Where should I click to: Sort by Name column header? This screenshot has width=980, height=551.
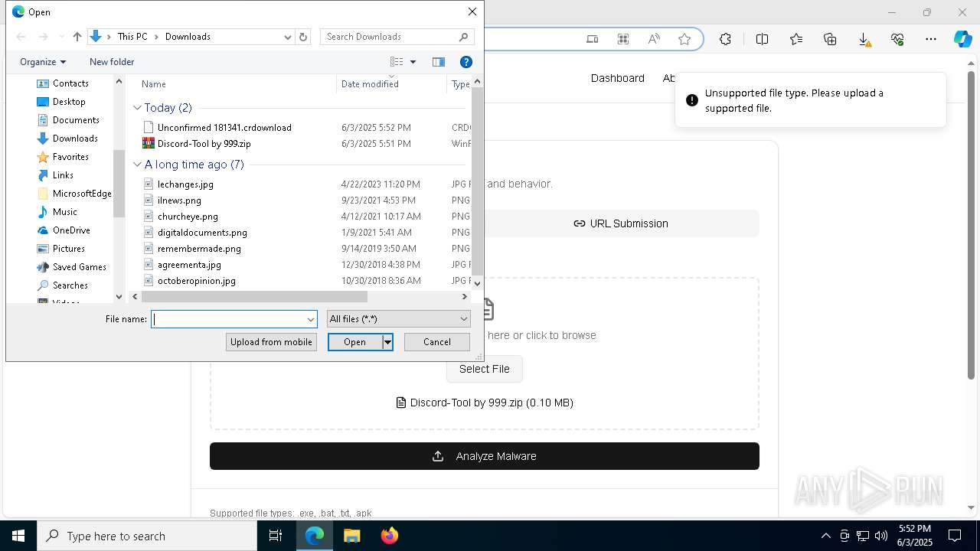pos(154,84)
